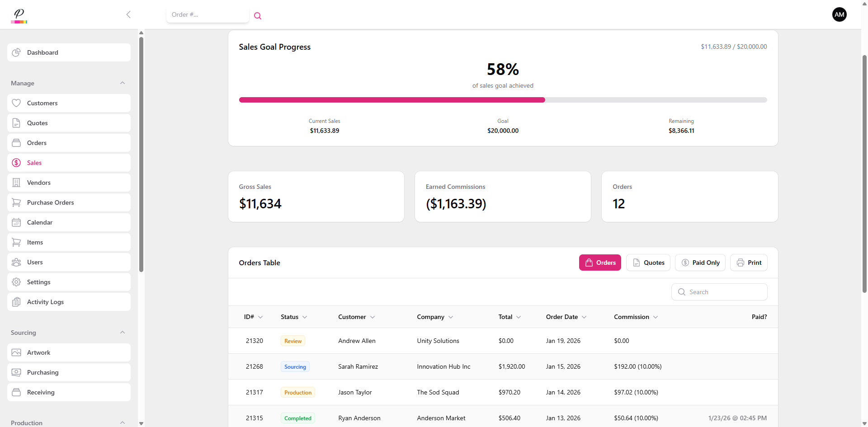Collapse the Manage section chevron
The height and width of the screenshot is (427, 868).
pyautogui.click(x=123, y=83)
